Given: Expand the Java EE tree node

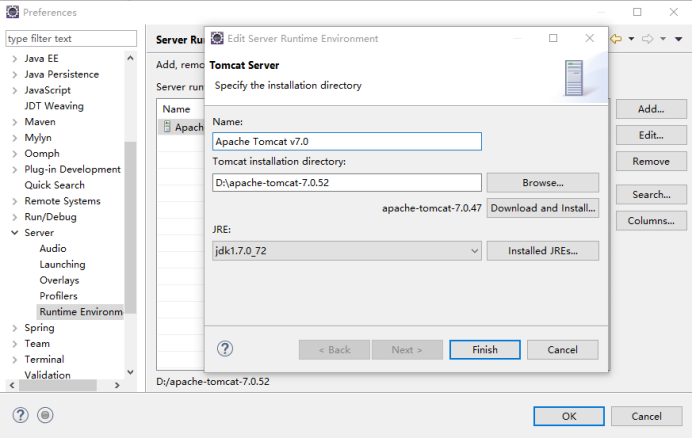Looking at the screenshot, I should coord(15,59).
